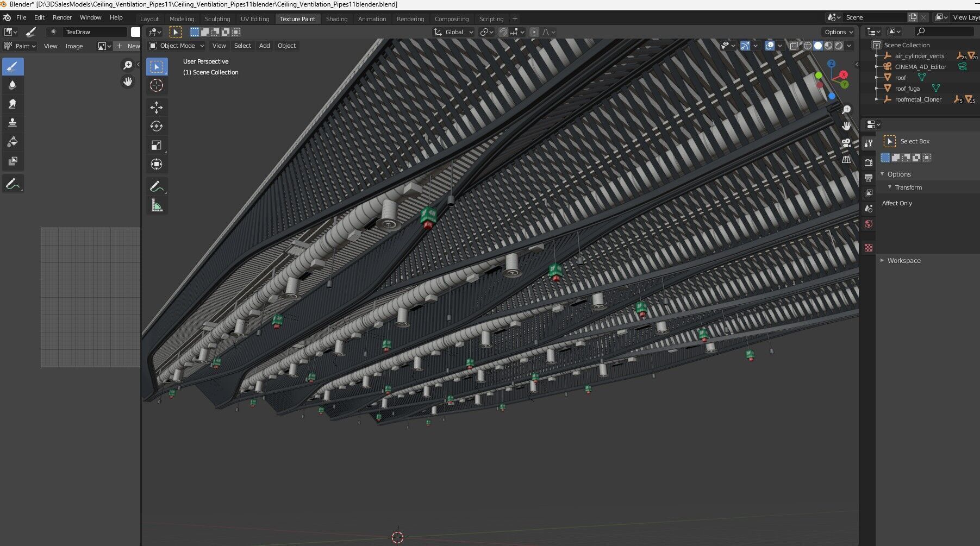Activate the Transform tool

[157, 164]
